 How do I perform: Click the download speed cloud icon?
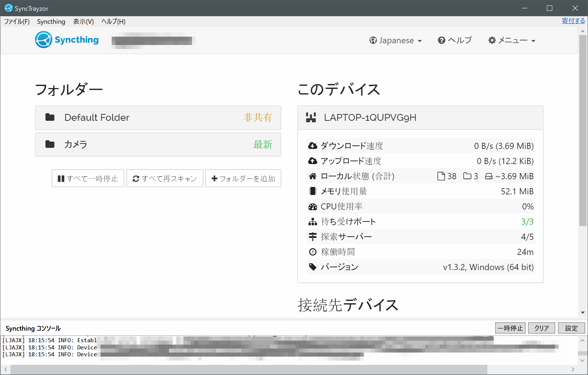point(313,146)
